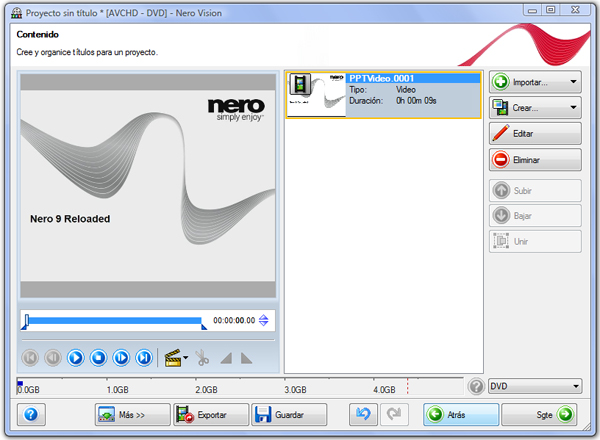Screen dimensions: 600x440
Task: Click the scissors cut icon
Action: click(x=202, y=359)
